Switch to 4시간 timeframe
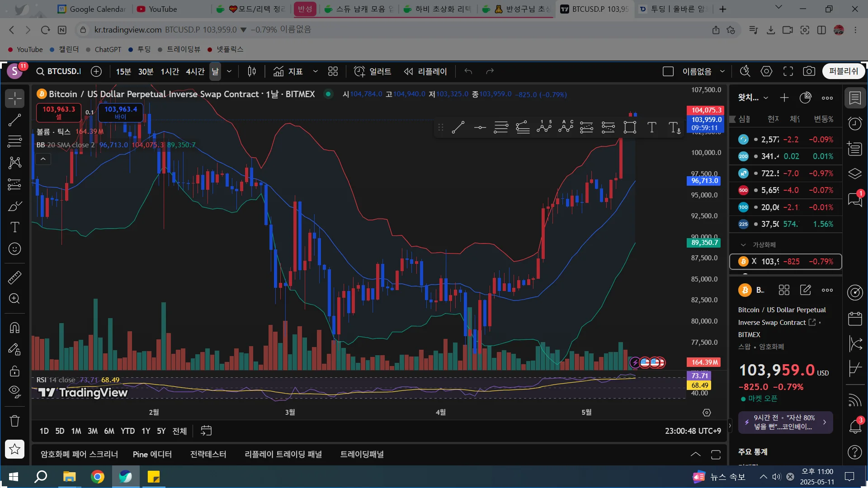The height and width of the screenshot is (488, 868). click(195, 71)
